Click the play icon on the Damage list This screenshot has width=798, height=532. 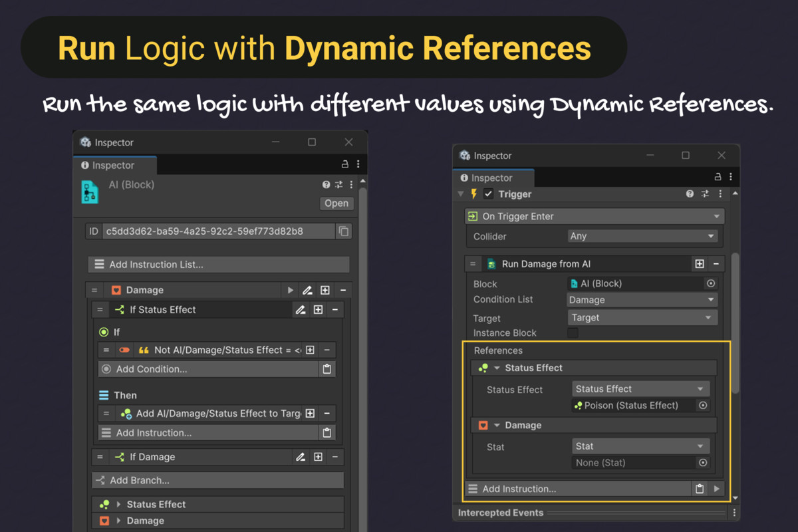(x=290, y=291)
